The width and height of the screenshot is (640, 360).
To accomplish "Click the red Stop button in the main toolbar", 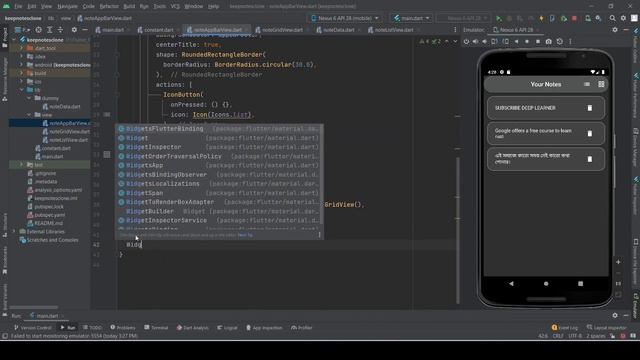I will [574, 18].
